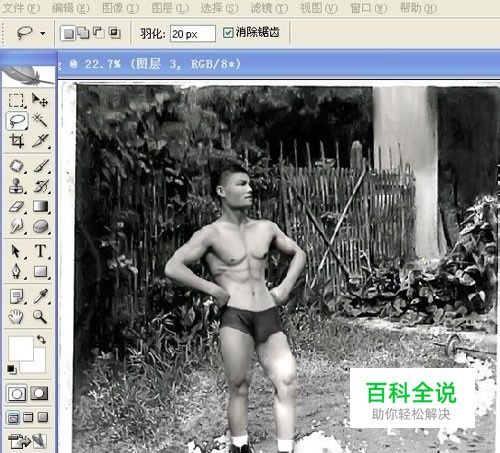Screen dimensions: 500x453
Task: Select the Type tool
Action: tap(41, 251)
